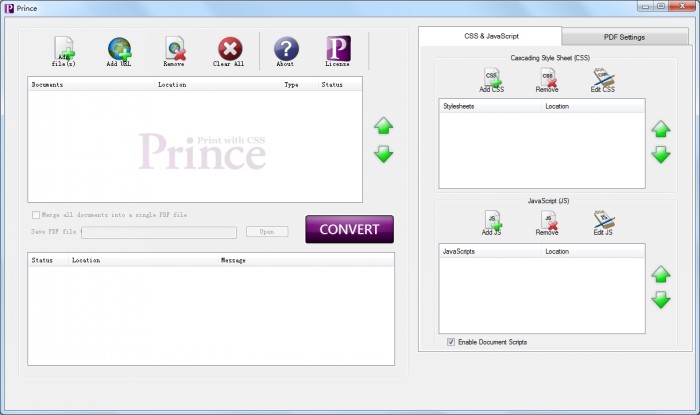Click Location header in documents list
Screen dimensions: 700x415
pyautogui.click(x=217, y=84)
